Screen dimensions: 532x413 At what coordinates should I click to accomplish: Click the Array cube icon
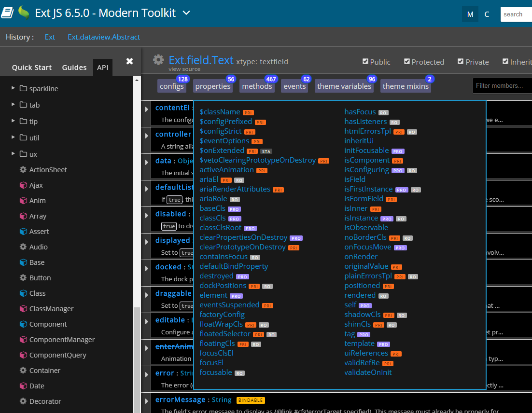(x=23, y=216)
